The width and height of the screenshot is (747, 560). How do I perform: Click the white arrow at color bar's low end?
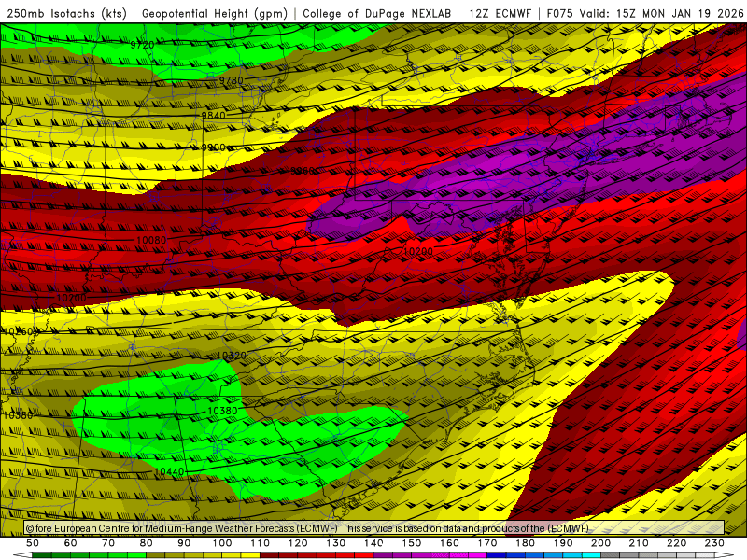(22, 555)
